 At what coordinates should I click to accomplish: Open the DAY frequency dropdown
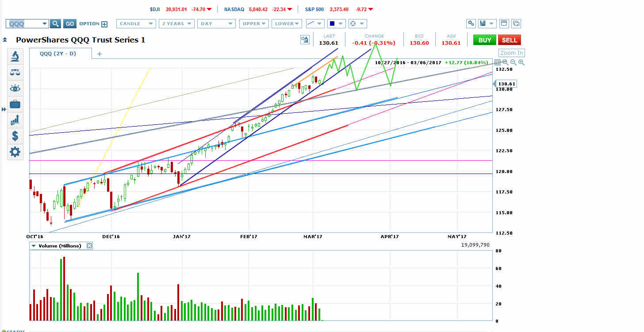click(216, 24)
